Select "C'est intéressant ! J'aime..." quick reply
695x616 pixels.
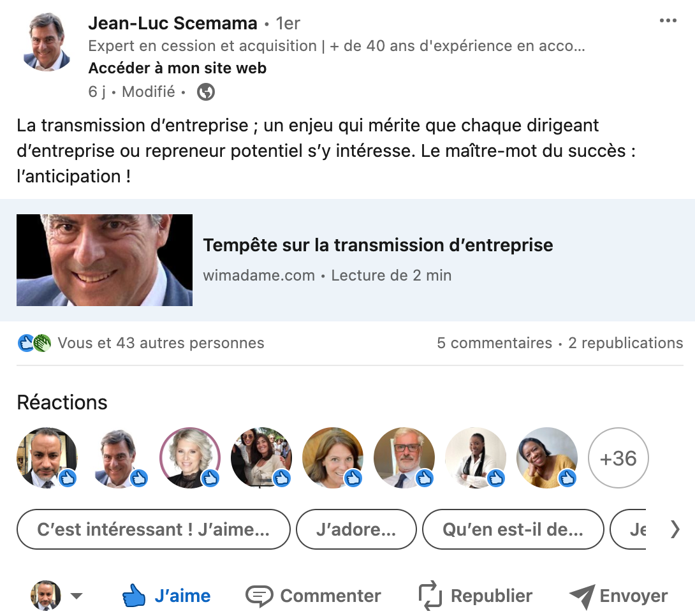pos(153,529)
